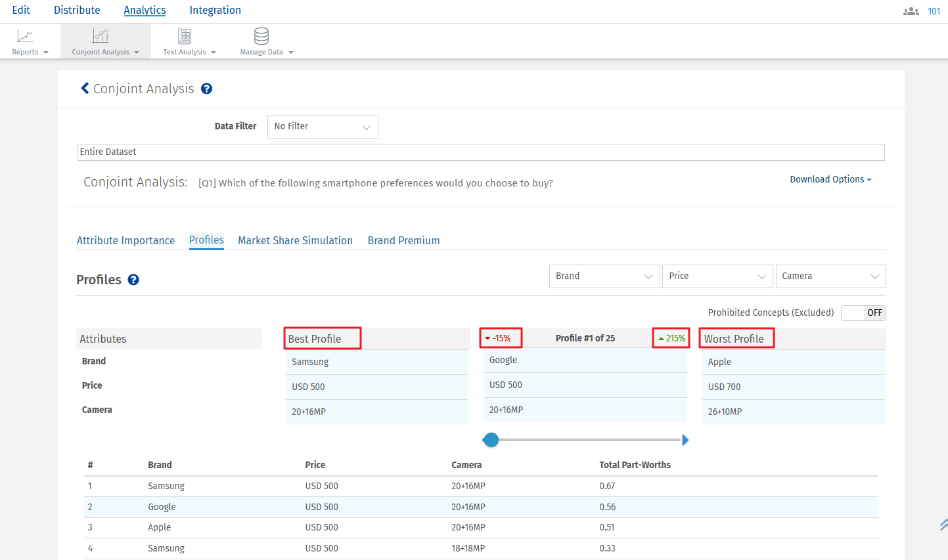The height and width of the screenshot is (560, 948).
Task: Expand the Download Options menu
Action: click(830, 179)
